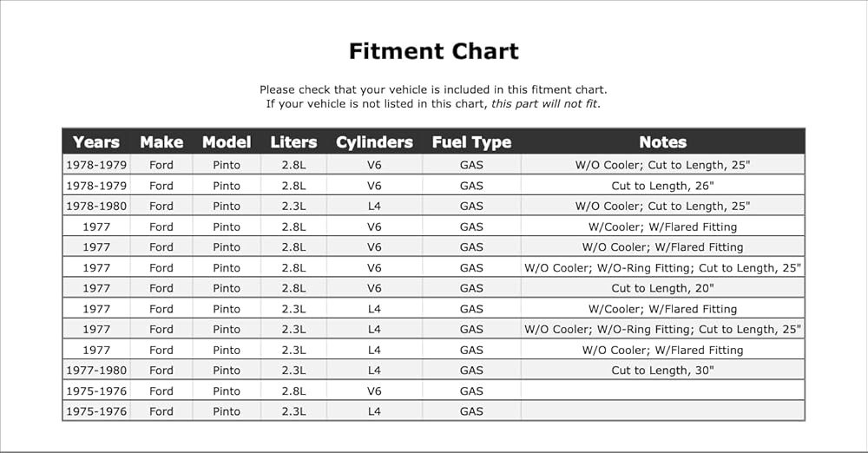Image resolution: width=868 pixels, height=453 pixels.
Task: Click the Make column header
Action: [x=161, y=142]
